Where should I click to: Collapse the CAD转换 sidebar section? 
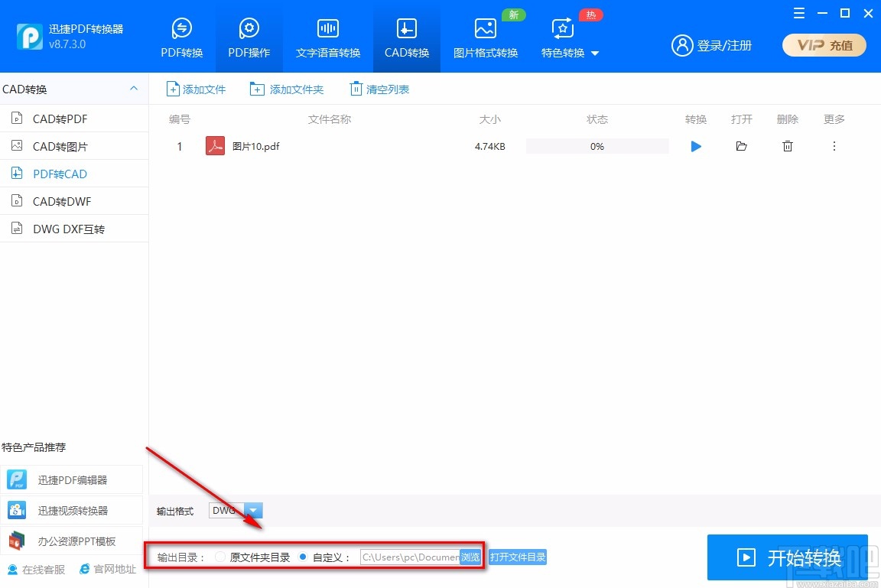pos(135,89)
